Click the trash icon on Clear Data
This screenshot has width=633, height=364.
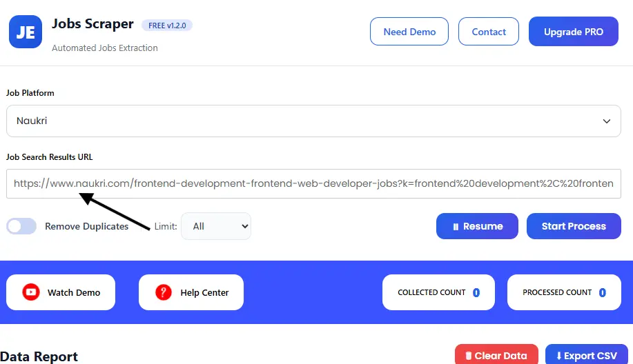468,356
